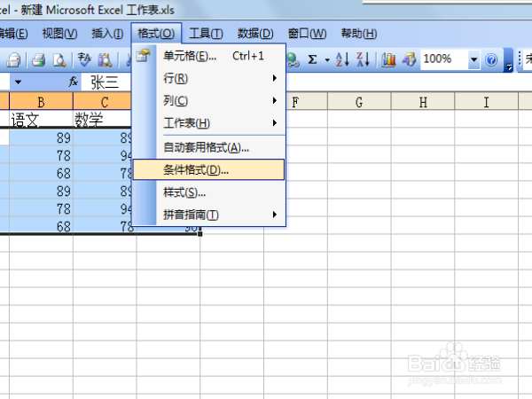
Task: Select column F header
Action: (x=307, y=101)
